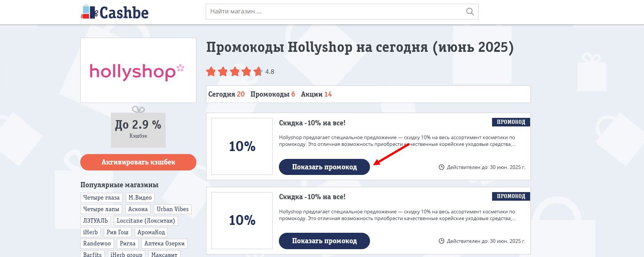Open "Barfits" store link

(x=93, y=254)
